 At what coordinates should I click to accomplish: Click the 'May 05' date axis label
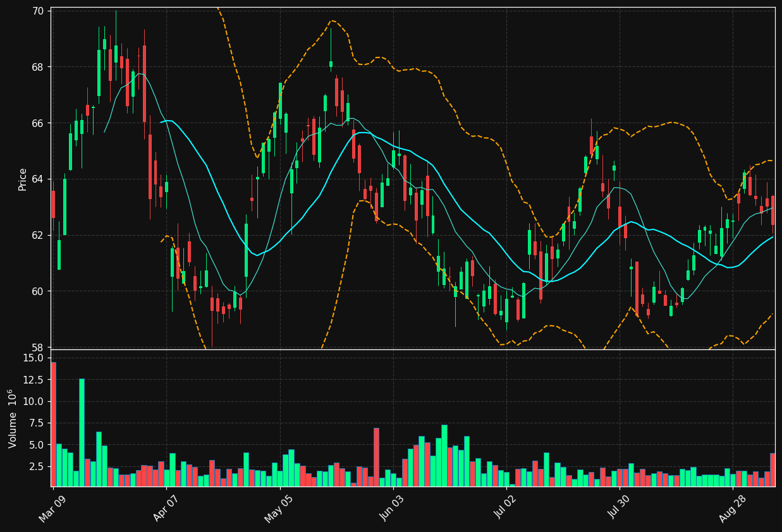[279, 509]
